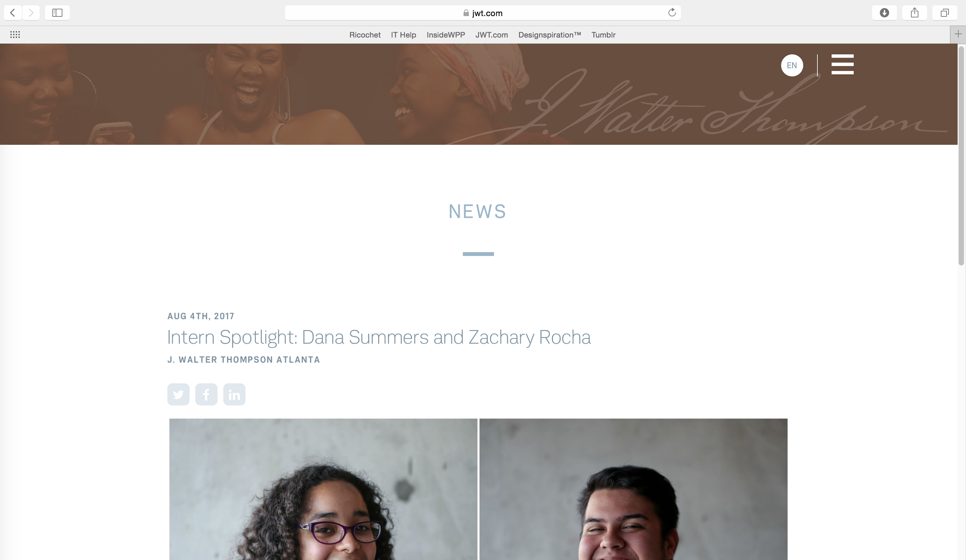Viewport: 966px width, 560px height.
Task: Share article on Facebook
Action: (206, 394)
